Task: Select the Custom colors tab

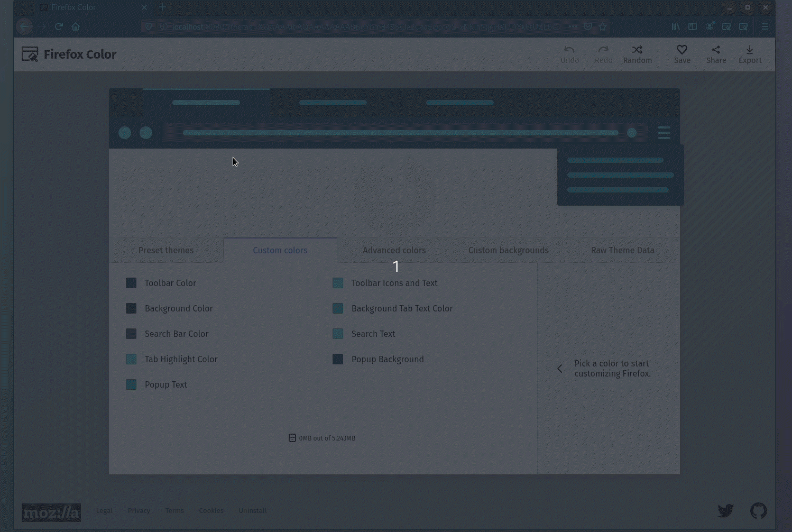Action: pos(280,250)
